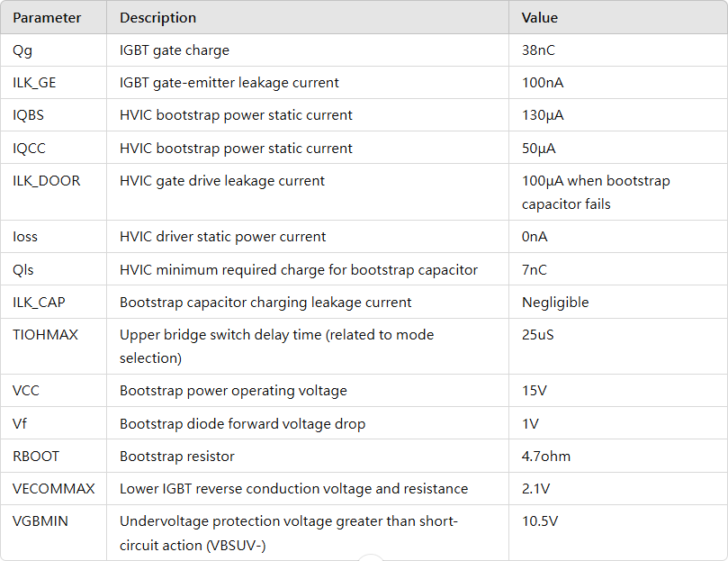Click the IQCC parameter cell
The width and height of the screenshot is (728, 561).
click(x=30, y=149)
